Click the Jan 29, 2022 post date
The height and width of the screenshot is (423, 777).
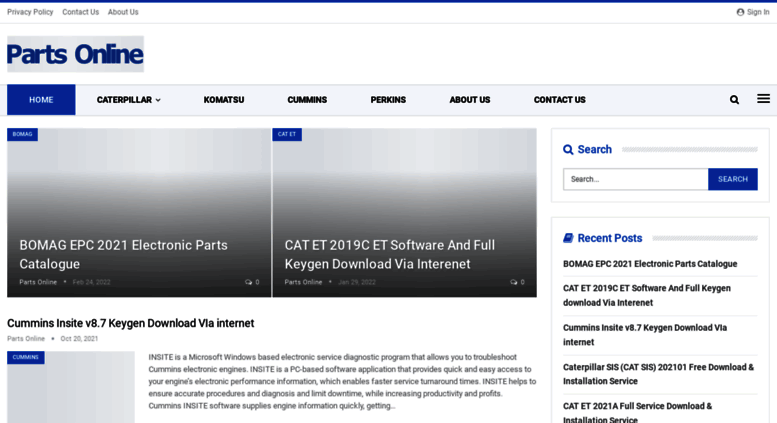pos(357,282)
